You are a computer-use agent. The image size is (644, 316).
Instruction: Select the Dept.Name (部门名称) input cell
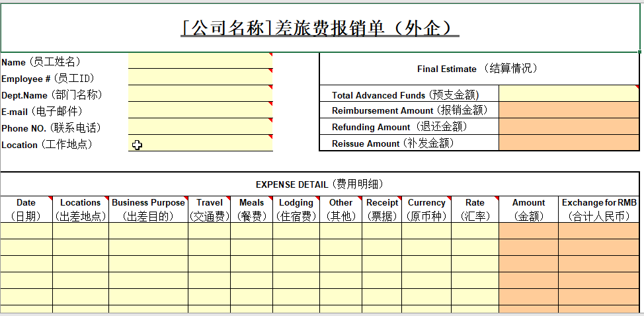[200, 95]
